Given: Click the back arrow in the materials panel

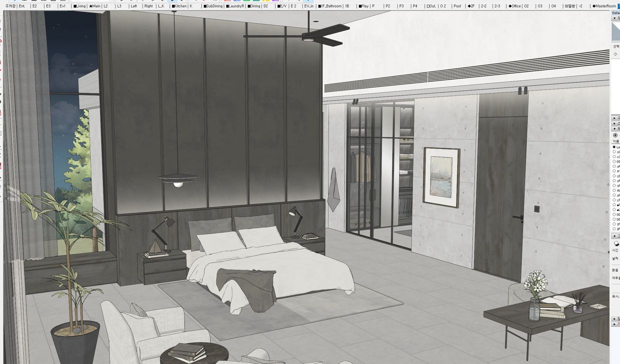Looking at the screenshot, I should 615,54.
